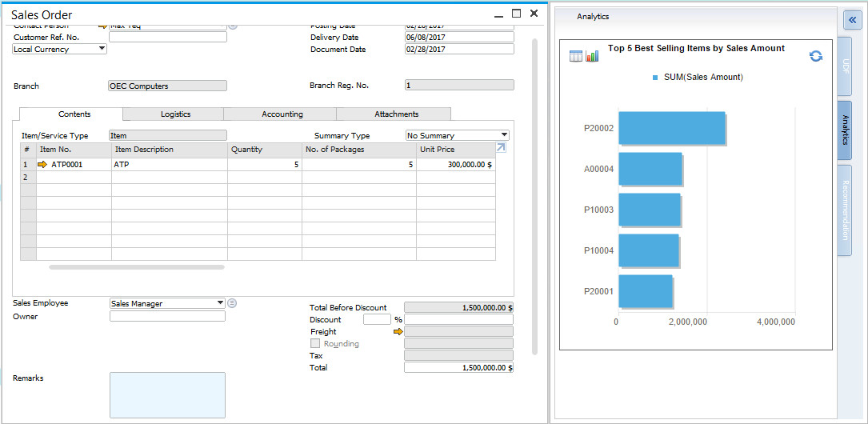The image size is (868, 424).
Task: Open info icon beside Sales Employee
Action: (232, 302)
